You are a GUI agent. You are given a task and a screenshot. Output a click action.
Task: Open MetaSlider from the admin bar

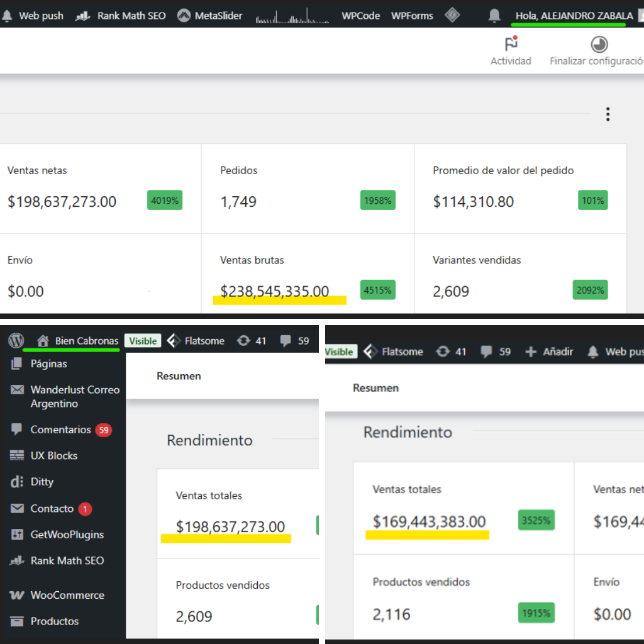(209, 16)
